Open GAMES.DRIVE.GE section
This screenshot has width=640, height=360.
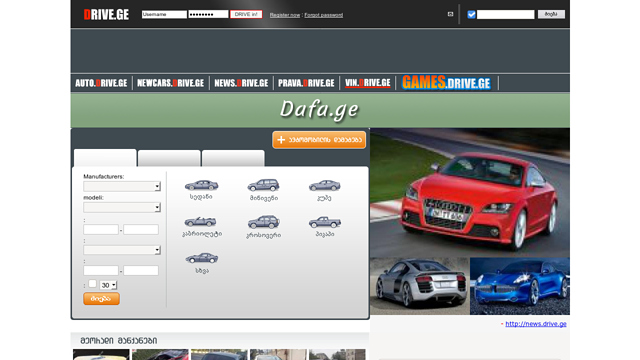(446, 83)
